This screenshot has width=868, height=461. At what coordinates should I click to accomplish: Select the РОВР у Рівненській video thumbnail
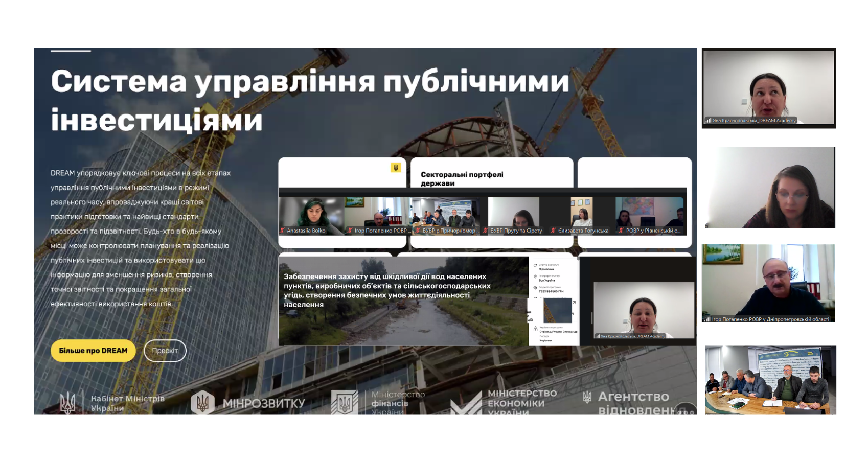click(649, 215)
